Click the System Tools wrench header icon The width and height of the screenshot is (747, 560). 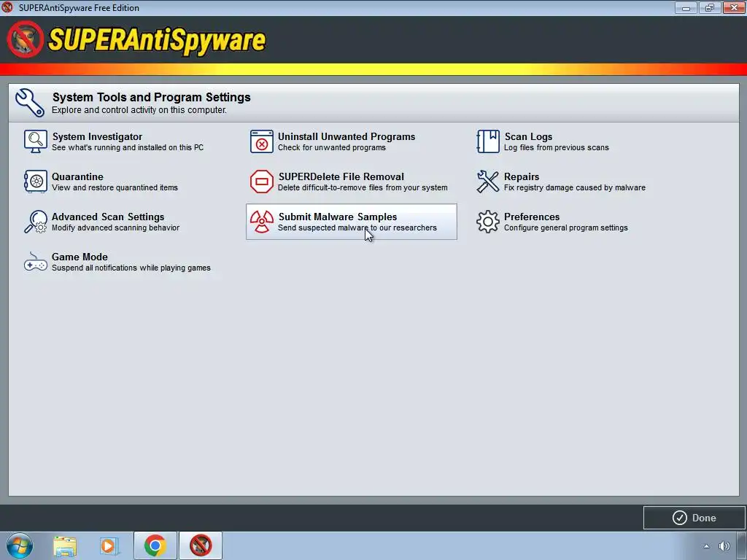point(29,102)
